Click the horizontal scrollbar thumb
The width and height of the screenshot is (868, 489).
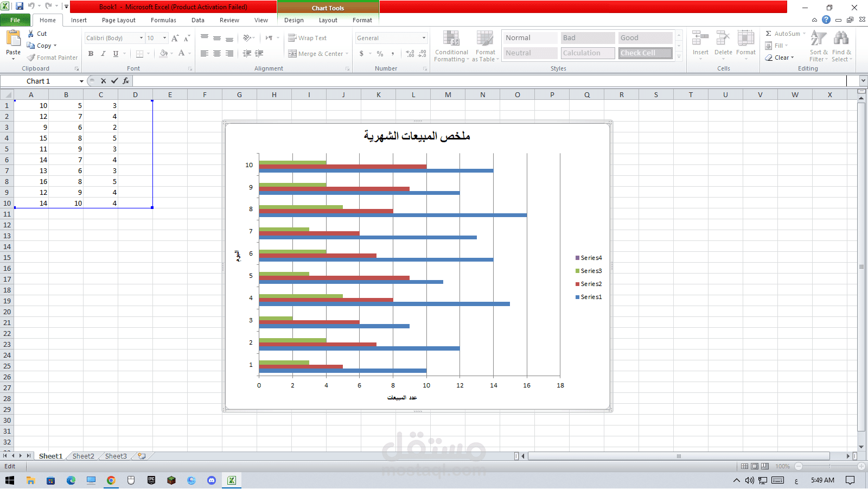point(679,456)
